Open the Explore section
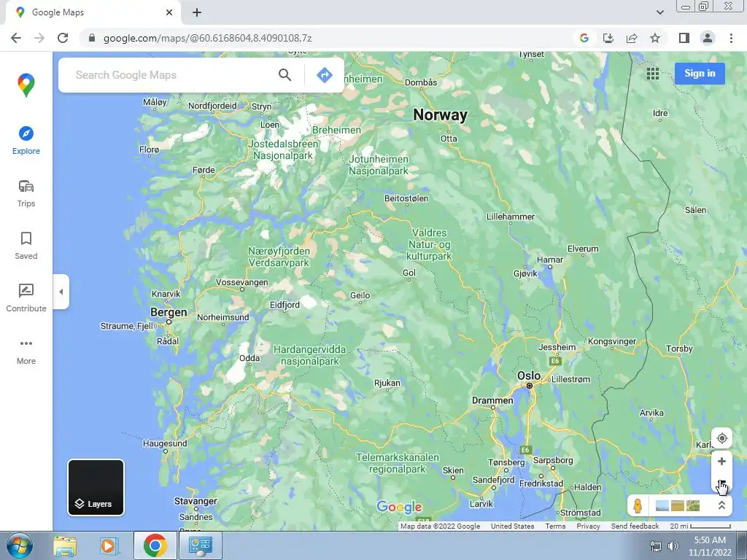The height and width of the screenshot is (560, 747). (x=26, y=141)
